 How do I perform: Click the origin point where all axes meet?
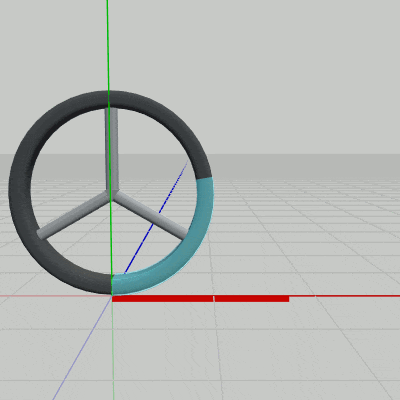112,296
